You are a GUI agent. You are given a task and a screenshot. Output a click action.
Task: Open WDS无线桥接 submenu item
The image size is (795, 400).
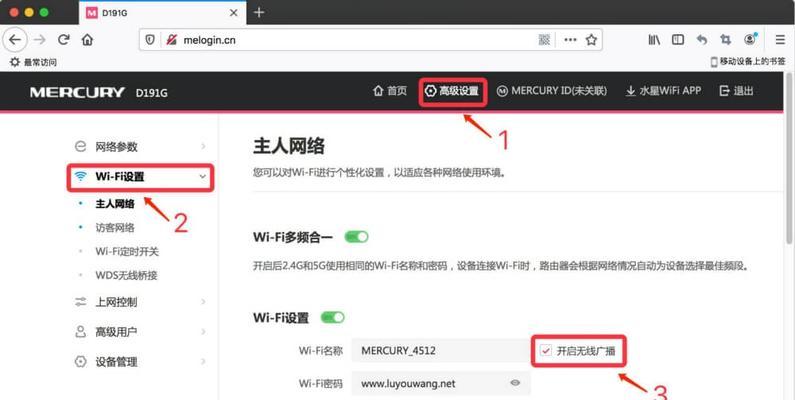126,275
